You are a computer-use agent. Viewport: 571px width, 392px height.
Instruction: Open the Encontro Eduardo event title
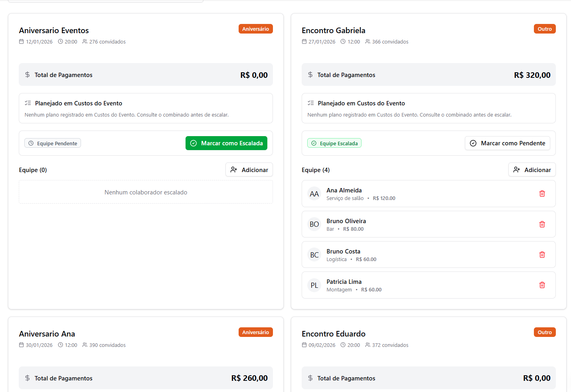point(334,334)
